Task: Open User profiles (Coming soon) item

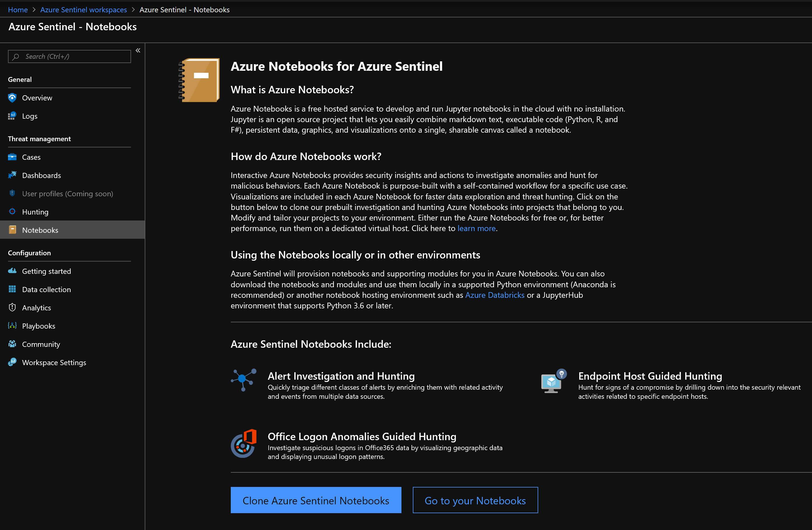Action: (68, 194)
